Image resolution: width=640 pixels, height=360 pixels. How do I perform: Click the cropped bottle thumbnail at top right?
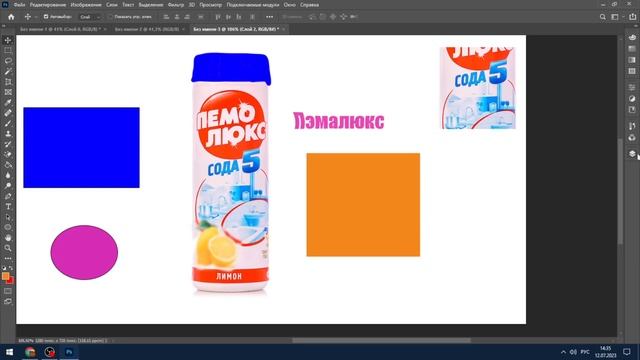coord(478,88)
